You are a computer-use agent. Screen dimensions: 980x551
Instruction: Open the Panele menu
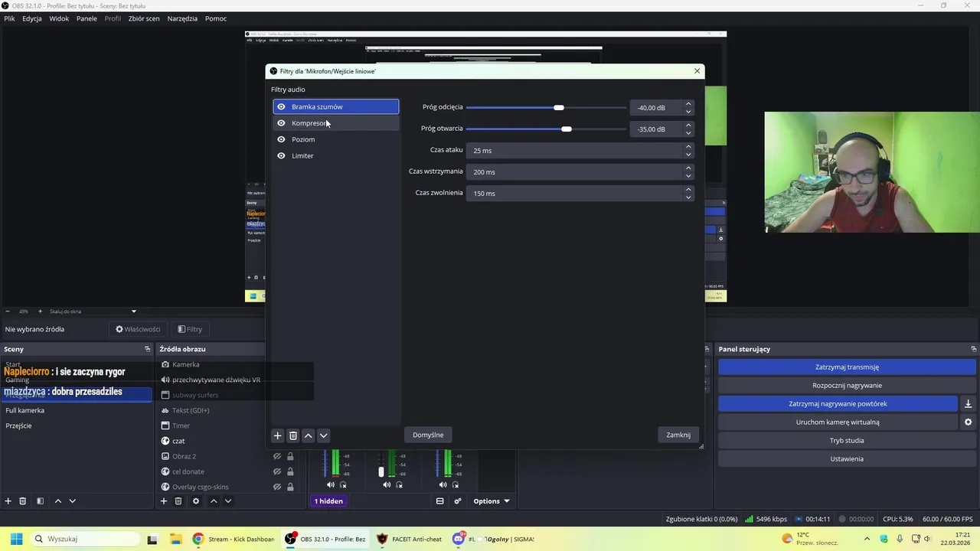tap(87, 18)
